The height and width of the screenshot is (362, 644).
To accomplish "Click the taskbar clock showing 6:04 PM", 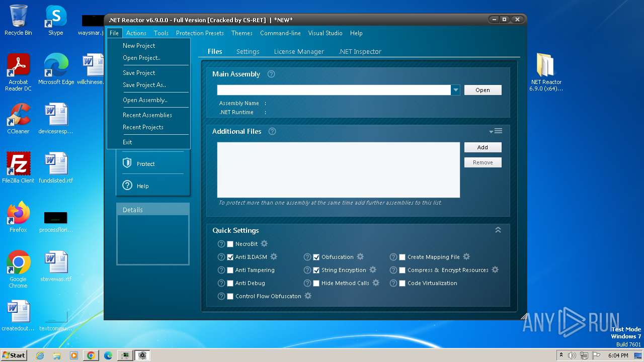I will 618,355.
